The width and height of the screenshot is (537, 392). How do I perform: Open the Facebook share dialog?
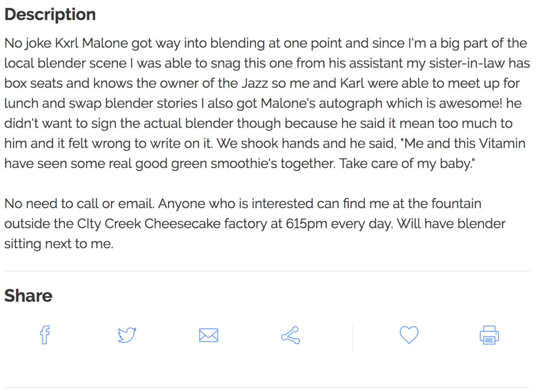[x=45, y=335]
